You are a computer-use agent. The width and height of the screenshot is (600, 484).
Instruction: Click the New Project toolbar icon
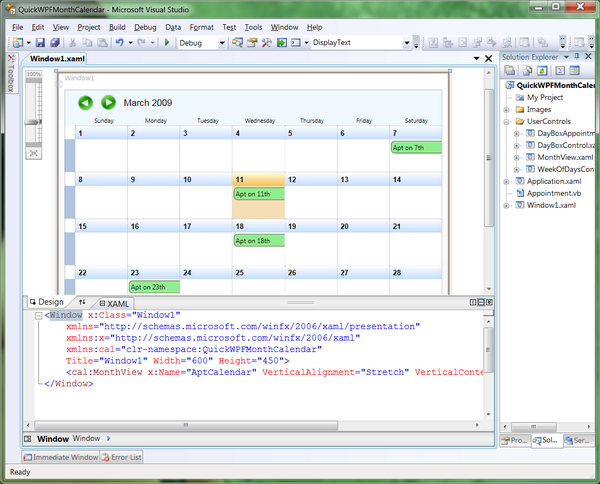(18, 42)
